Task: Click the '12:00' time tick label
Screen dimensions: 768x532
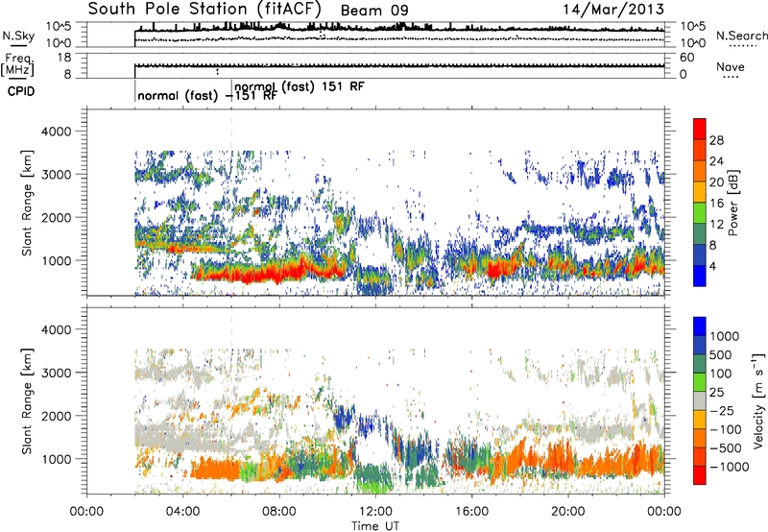Action: click(375, 512)
